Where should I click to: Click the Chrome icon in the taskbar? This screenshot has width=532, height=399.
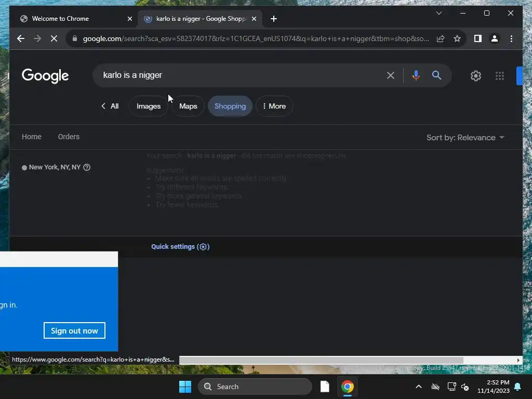[x=347, y=387]
